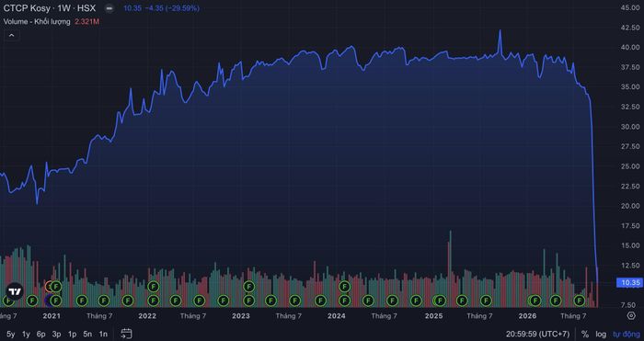Open the upper F marker above 2022
Viewport: 644px width, 341px height.
154,286
